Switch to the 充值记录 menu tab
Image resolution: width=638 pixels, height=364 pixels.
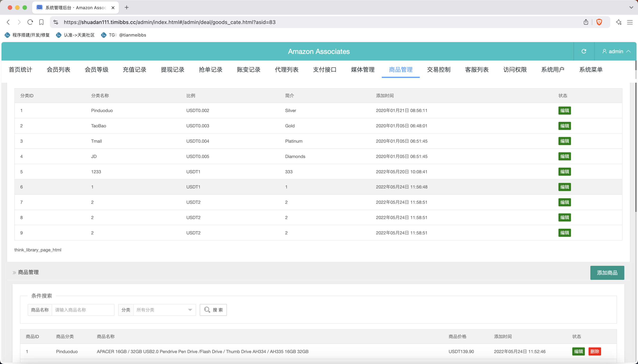click(x=135, y=70)
